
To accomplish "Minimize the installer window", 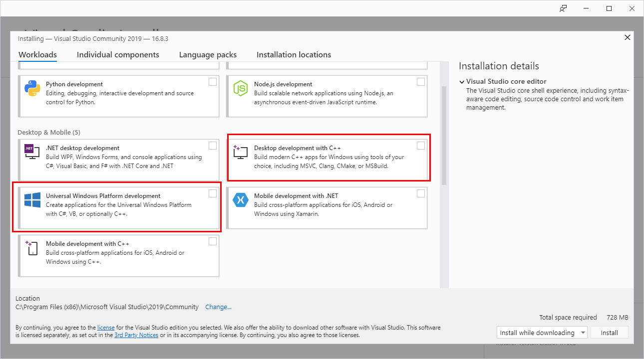I will click(586, 8).
